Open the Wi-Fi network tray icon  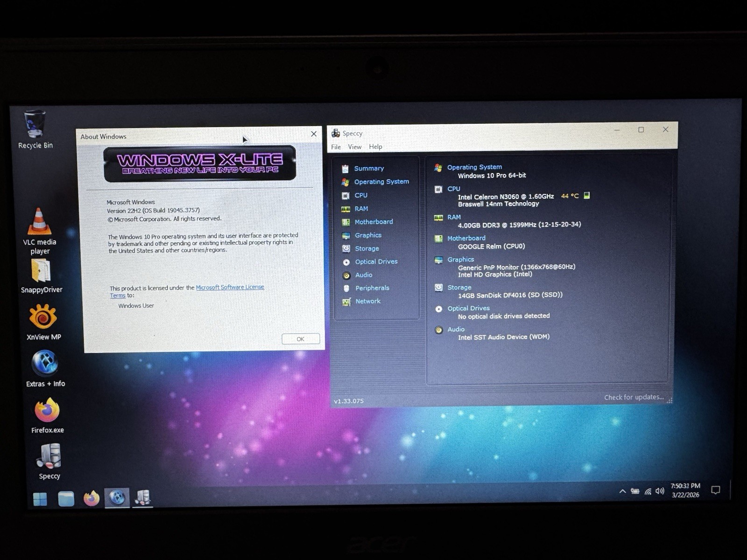[648, 491]
